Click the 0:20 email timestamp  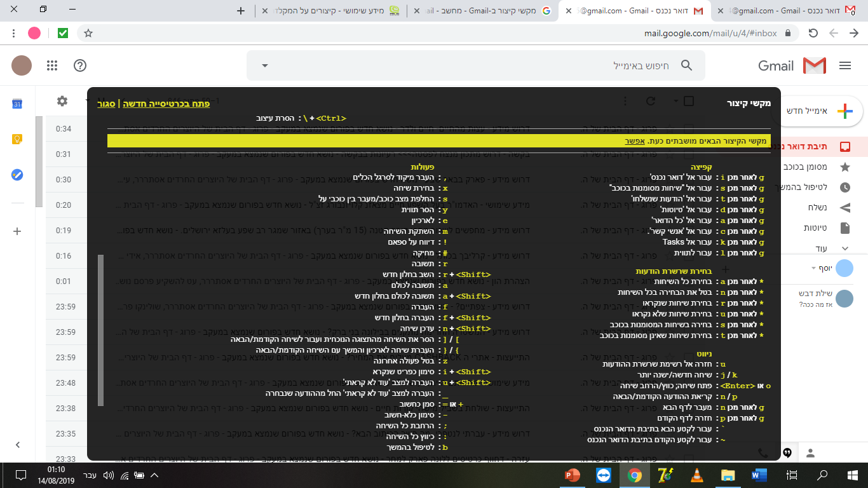click(64, 205)
